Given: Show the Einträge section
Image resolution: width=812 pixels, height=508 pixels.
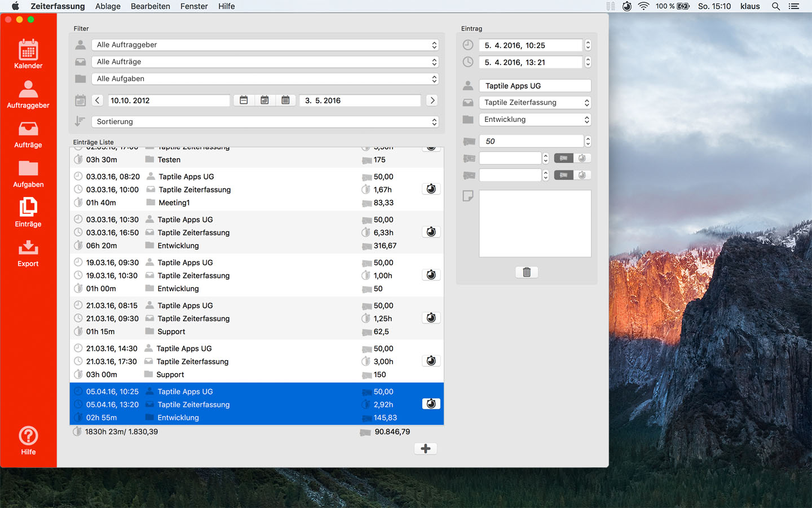Looking at the screenshot, I should (28, 212).
